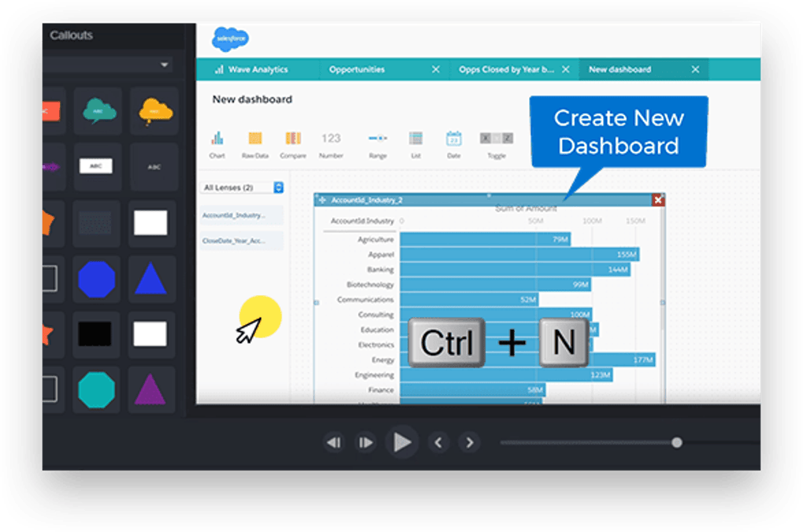Select the AccountId_Industry lens
Screen dimensions: 803x532
(242, 215)
